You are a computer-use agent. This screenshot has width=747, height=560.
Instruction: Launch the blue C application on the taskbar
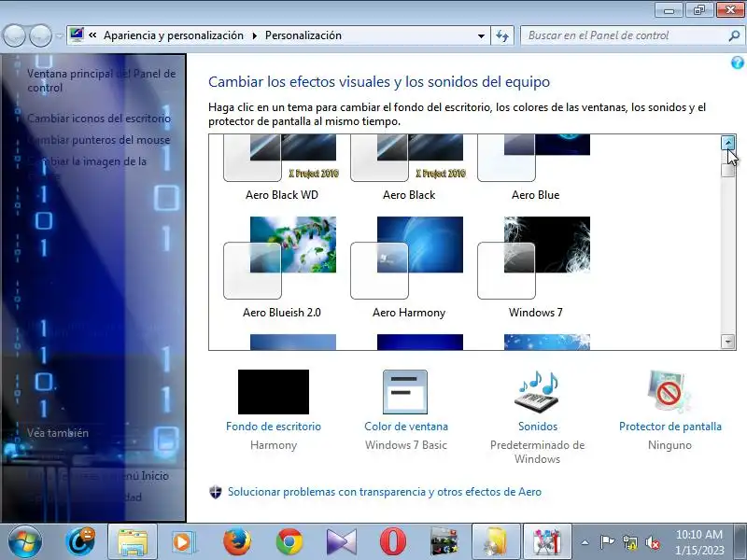click(x=79, y=541)
